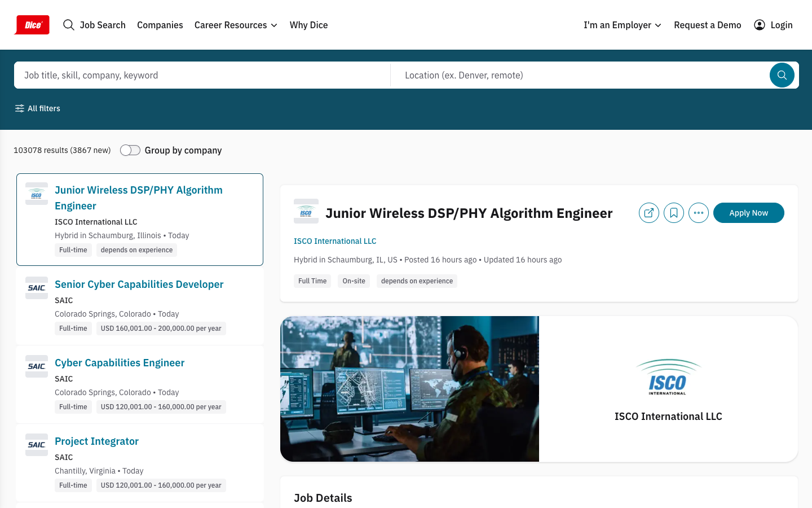Open more options ellipsis button
Viewport: 812px width, 508px height.
click(x=699, y=213)
